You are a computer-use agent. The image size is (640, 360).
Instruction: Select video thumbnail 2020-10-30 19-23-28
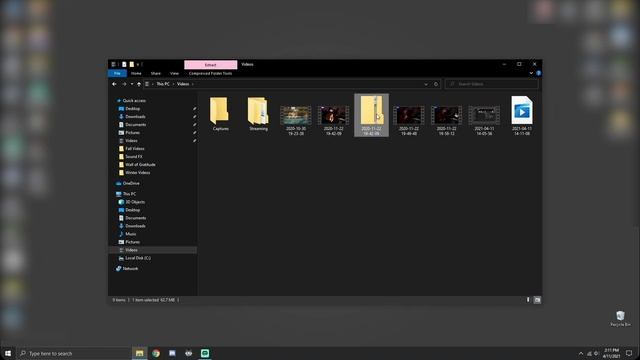click(296, 120)
